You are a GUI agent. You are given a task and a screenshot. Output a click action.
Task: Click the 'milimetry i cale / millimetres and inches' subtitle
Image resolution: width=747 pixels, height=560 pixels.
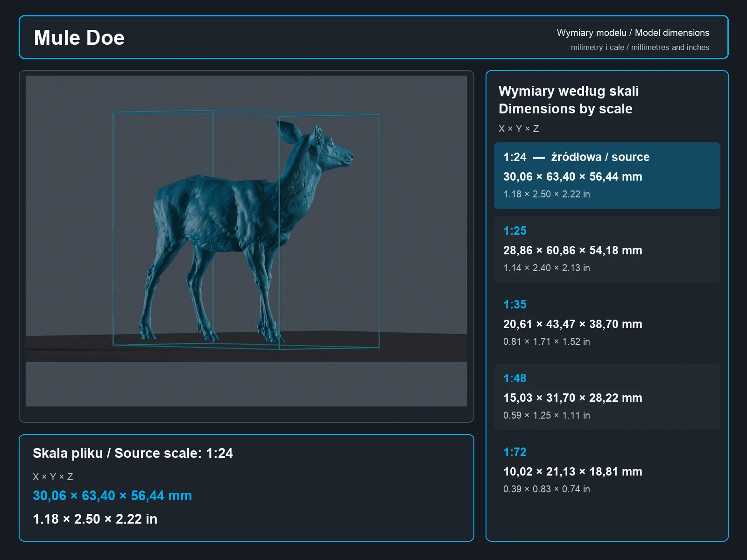tap(640, 47)
